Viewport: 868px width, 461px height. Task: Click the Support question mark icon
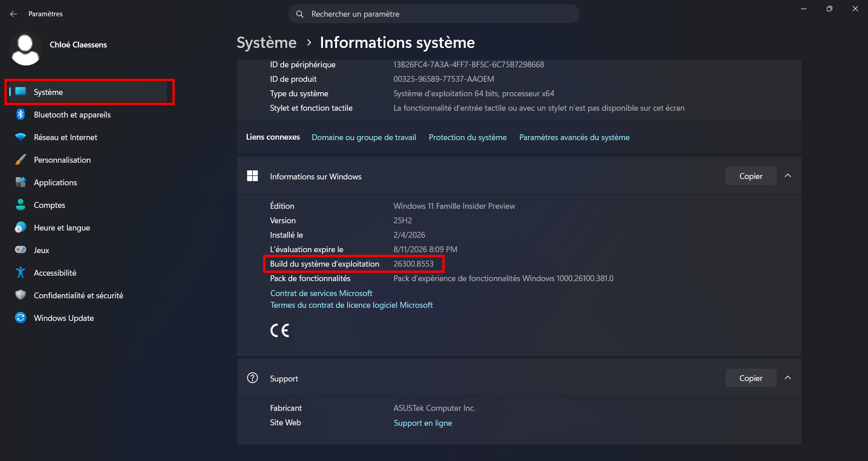(252, 378)
